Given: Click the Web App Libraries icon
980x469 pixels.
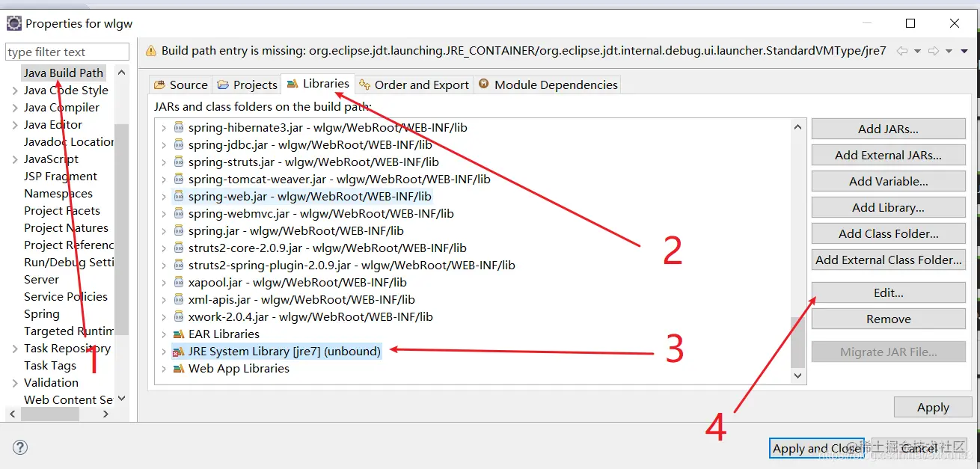Looking at the screenshot, I should [179, 368].
